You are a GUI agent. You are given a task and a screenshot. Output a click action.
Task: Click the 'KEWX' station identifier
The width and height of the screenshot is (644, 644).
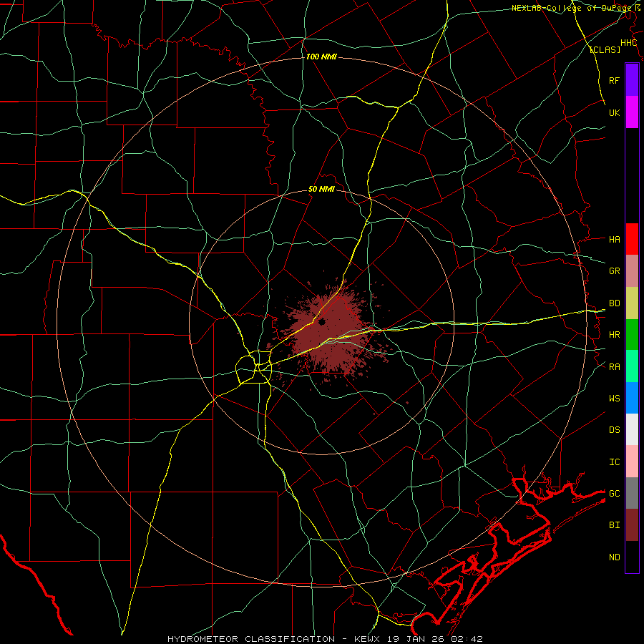(x=367, y=639)
